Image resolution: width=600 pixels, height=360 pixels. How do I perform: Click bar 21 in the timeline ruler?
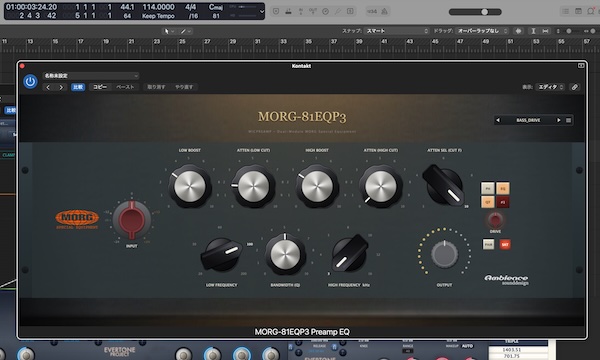(131, 41)
